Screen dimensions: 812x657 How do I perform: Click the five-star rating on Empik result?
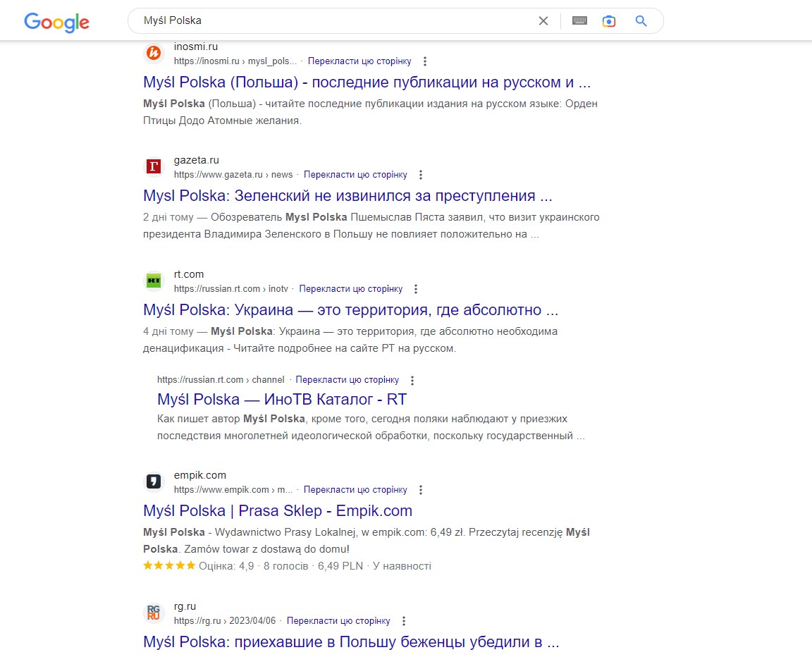pyautogui.click(x=169, y=565)
